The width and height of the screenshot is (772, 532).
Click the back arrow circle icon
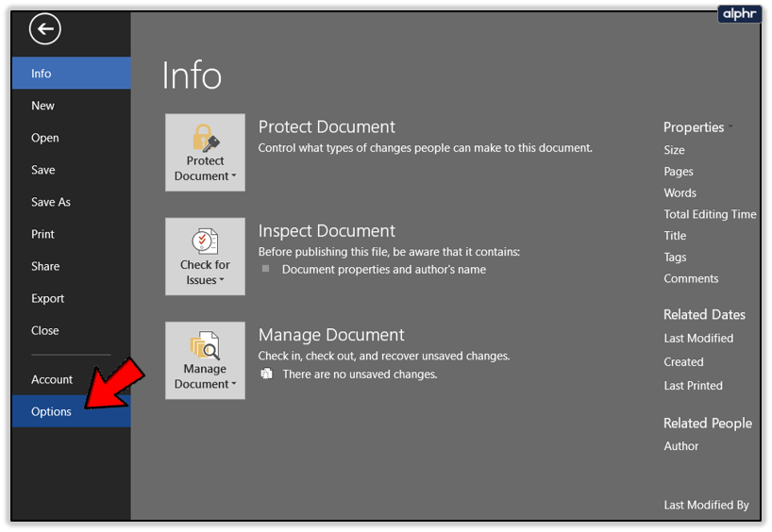(x=44, y=29)
